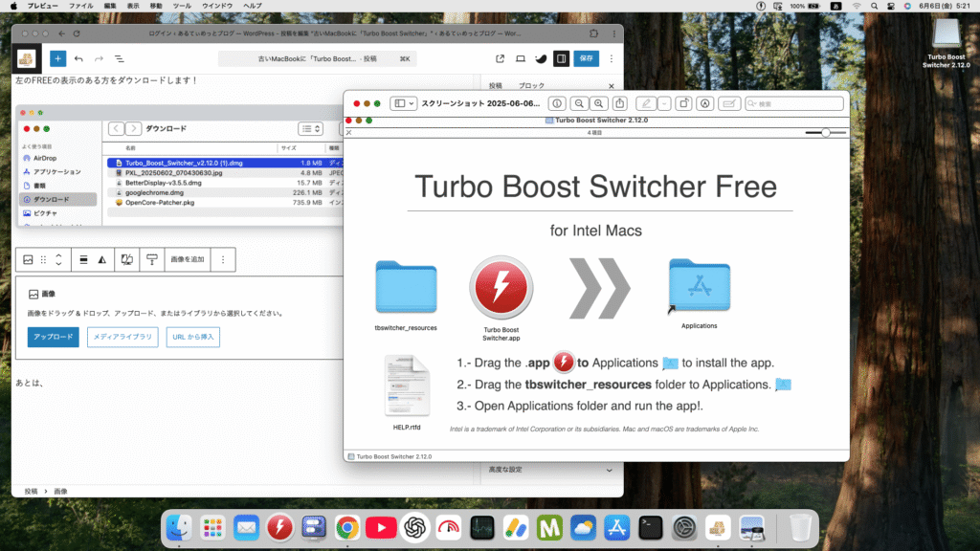Image resolution: width=980 pixels, height=551 pixels.
Task: Click the Preview form filling toolbar icon
Action: 728,103
